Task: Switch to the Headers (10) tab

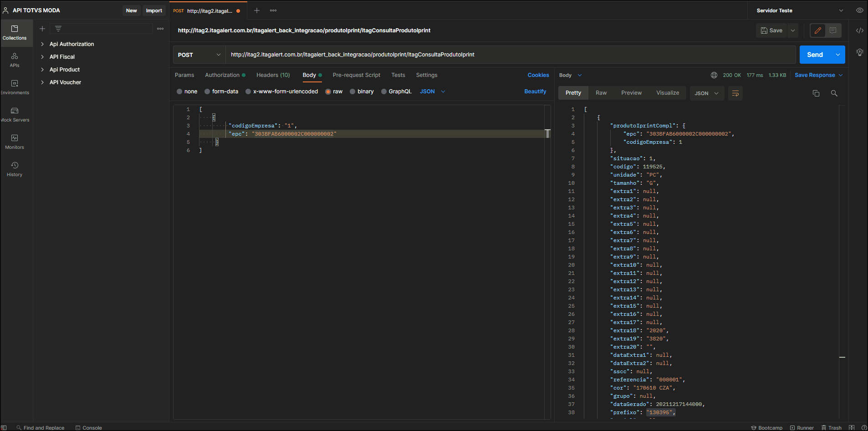Action: tap(273, 75)
